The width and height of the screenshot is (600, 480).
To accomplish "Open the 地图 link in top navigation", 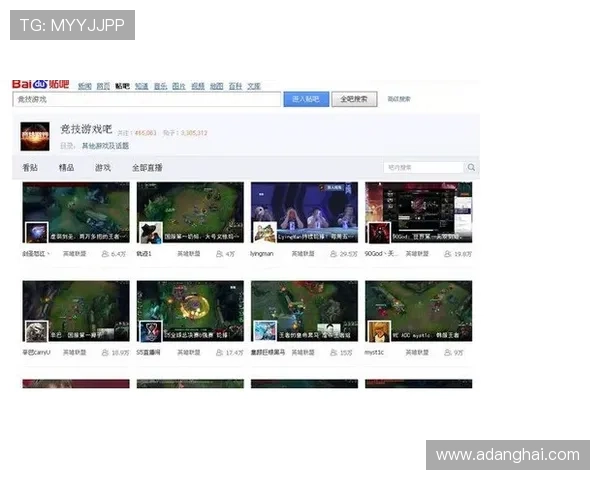I will [x=217, y=86].
